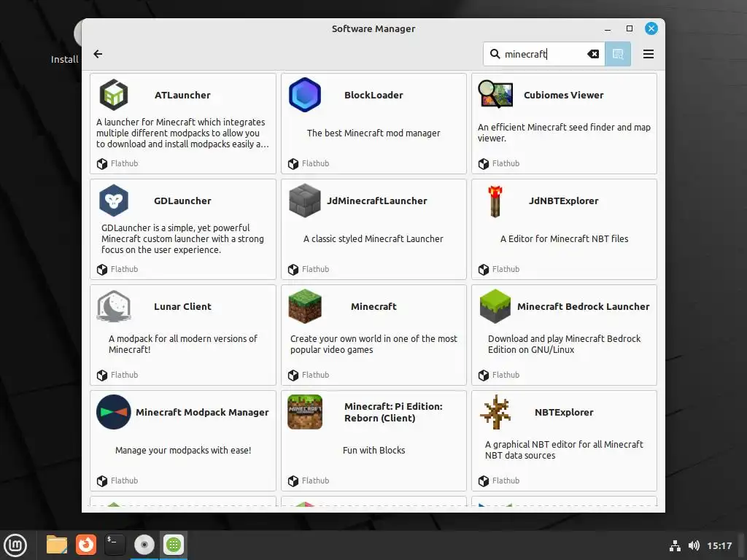The width and height of the screenshot is (747, 560).
Task: Click the ATLauncher app icon
Action: tap(114, 95)
